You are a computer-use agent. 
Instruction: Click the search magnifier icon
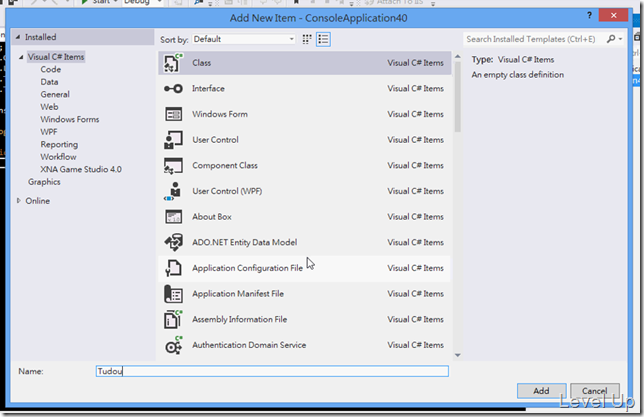coord(611,39)
